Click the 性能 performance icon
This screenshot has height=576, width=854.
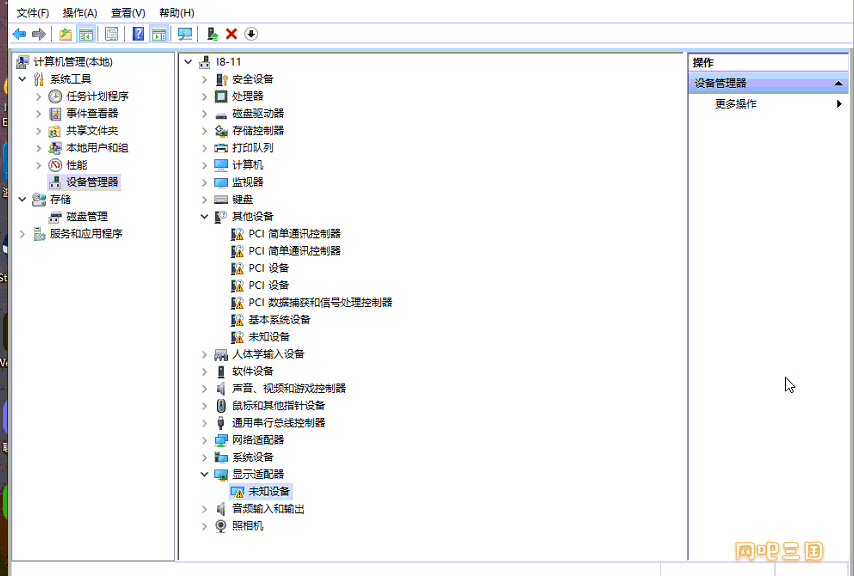pyautogui.click(x=55, y=165)
